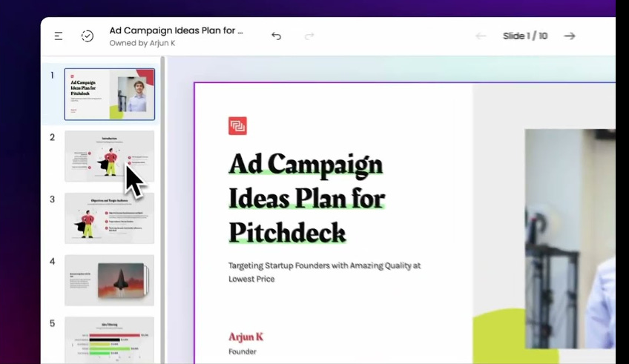629x364 pixels.
Task: Click the 'Ad Campaign Ideas Plan for Pitchdeck' heading
Action: pos(307,198)
